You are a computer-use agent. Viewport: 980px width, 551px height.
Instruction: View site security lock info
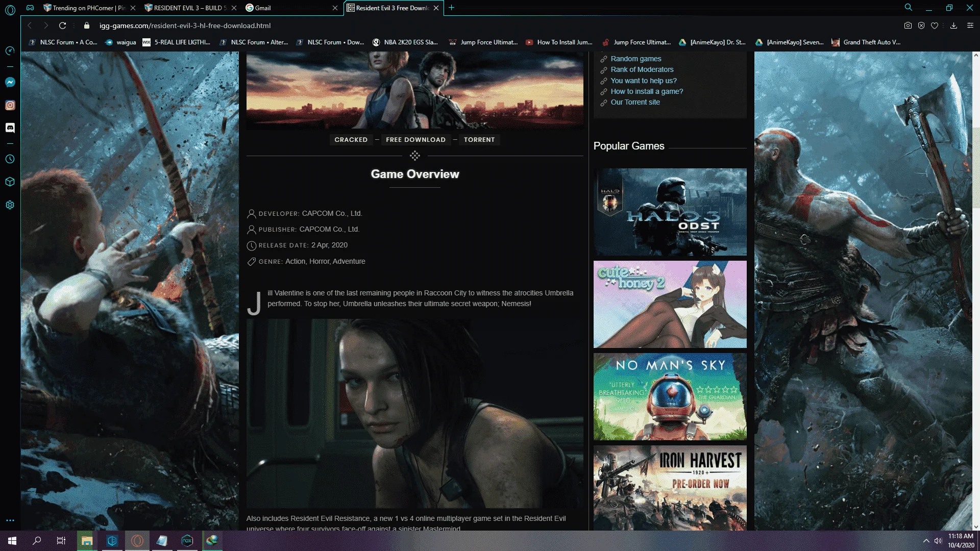(87, 26)
